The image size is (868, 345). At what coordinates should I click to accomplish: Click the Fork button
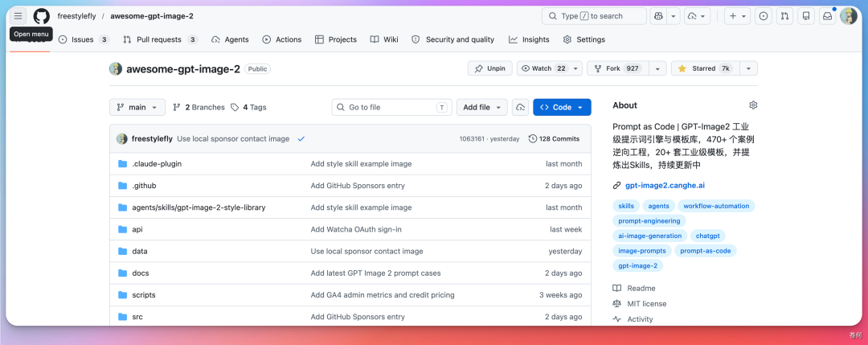618,68
